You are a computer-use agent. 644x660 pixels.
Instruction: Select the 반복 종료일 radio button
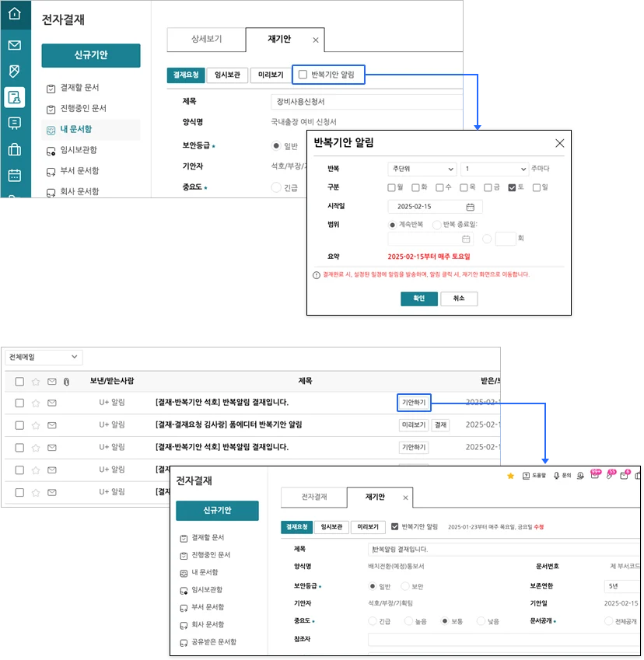(x=436, y=225)
